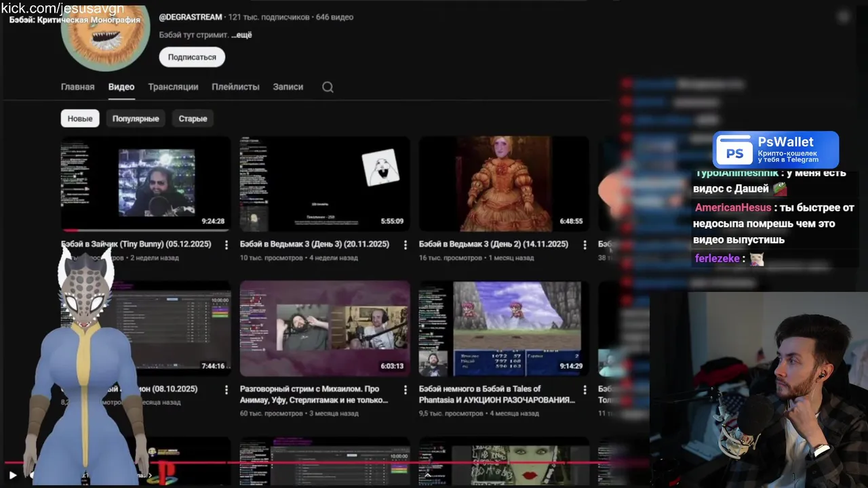Open the Tales of Phantasia video thumbnail
This screenshot has width=868, height=488.
504,329
